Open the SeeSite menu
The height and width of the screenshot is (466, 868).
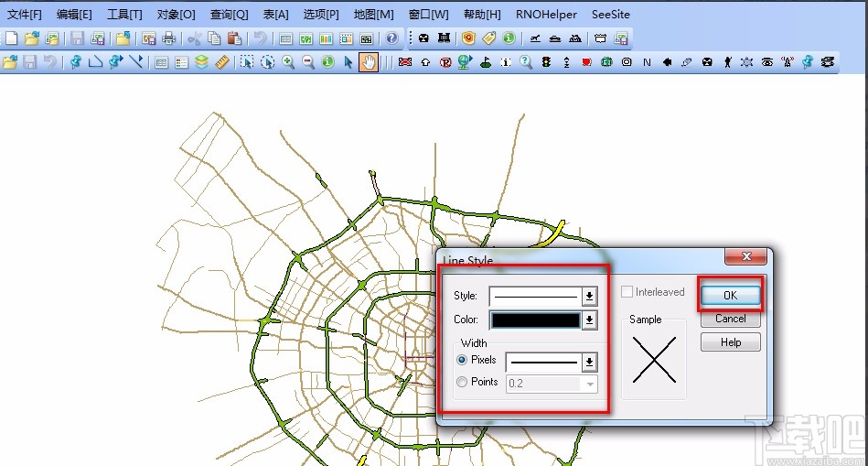point(611,15)
